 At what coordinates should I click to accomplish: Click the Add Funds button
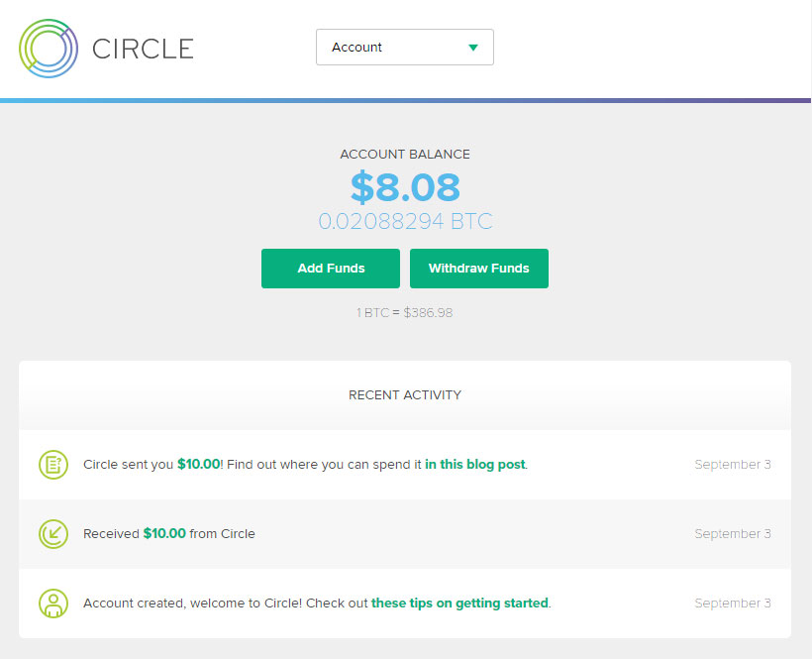331,269
